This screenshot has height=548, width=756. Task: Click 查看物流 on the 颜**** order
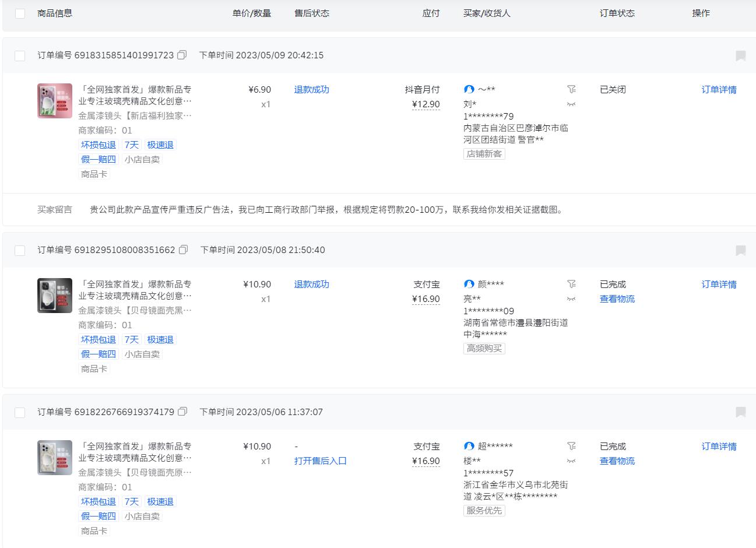coord(617,299)
